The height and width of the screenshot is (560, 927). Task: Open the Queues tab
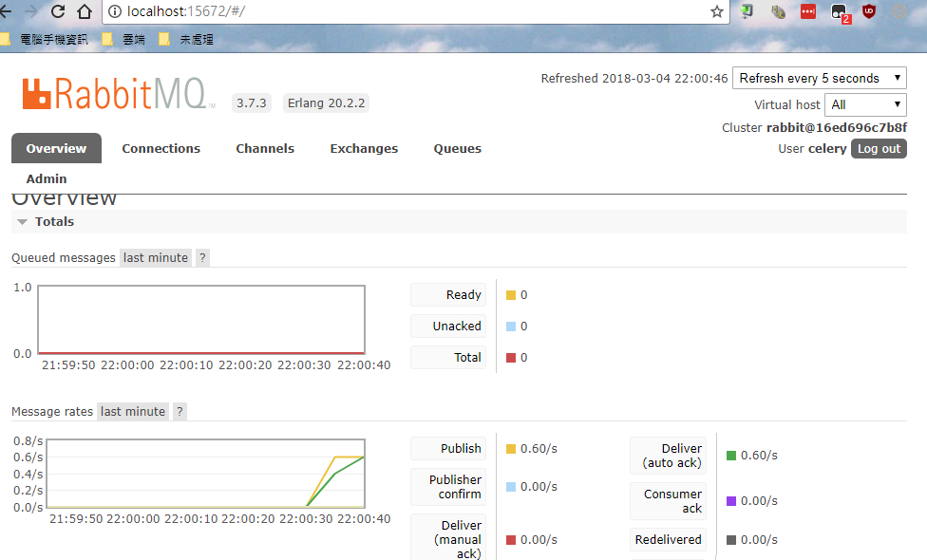458,148
